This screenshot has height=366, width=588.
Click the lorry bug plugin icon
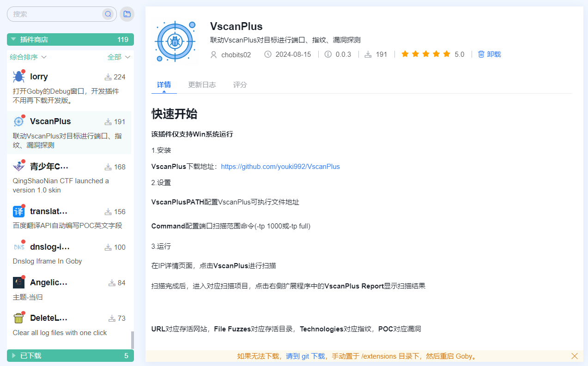(x=18, y=77)
